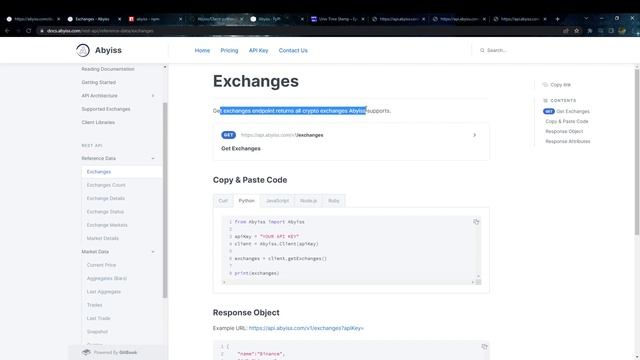640x360 pixels.
Task: Expand the API Architecture section
Action: pos(153,96)
